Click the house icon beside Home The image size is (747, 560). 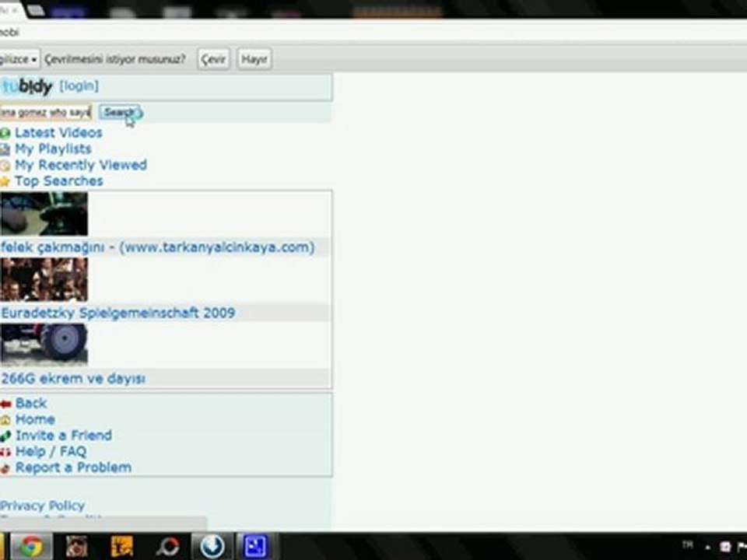pos(5,420)
